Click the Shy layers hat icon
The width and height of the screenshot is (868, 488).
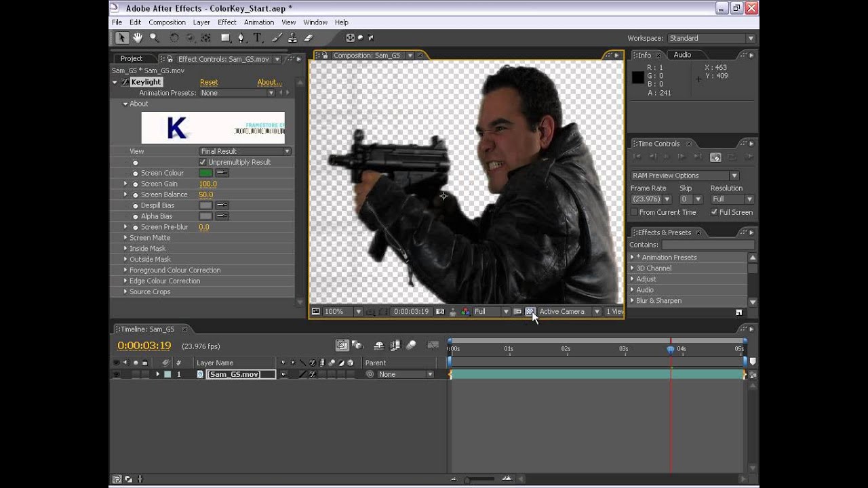(380, 345)
